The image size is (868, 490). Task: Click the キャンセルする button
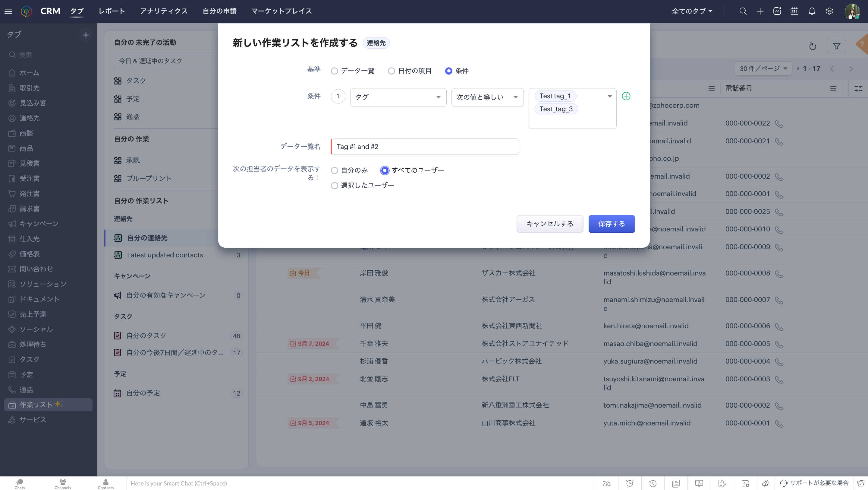549,224
